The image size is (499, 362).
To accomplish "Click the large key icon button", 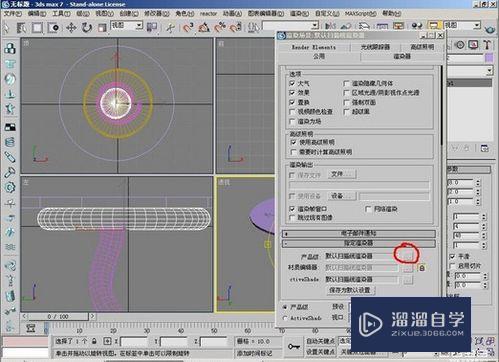I will (294, 347).
